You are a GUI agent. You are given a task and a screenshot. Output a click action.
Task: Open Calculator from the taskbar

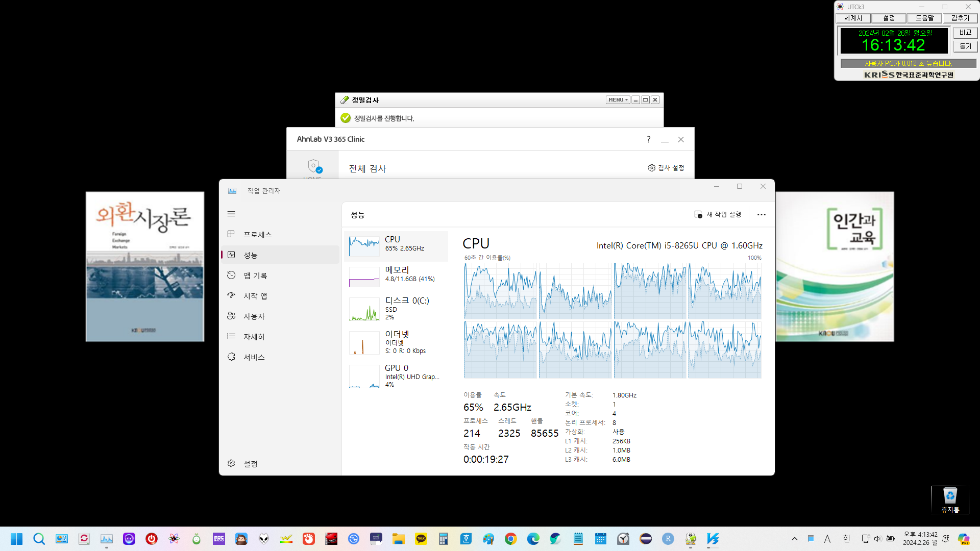(x=444, y=539)
